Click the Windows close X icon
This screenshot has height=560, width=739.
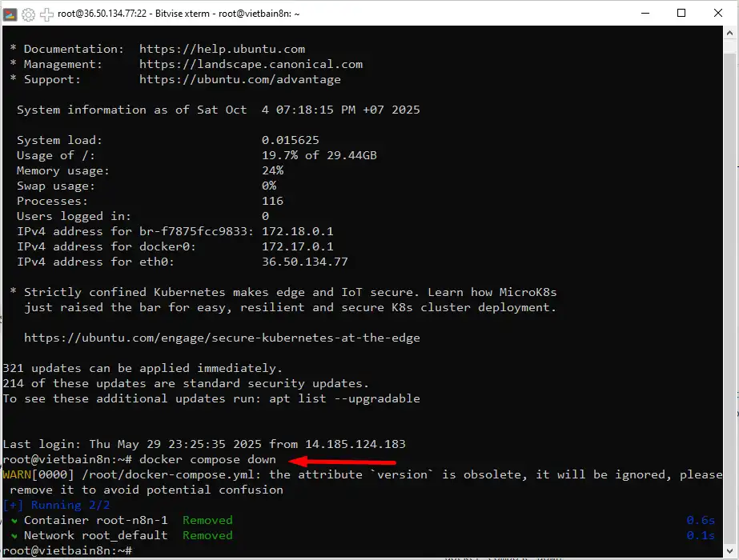717,13
